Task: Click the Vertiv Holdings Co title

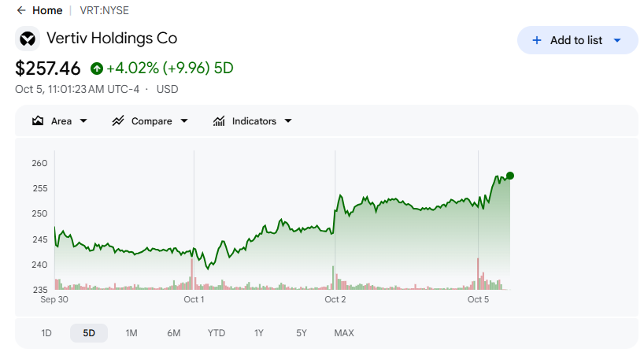Action: 112,39
